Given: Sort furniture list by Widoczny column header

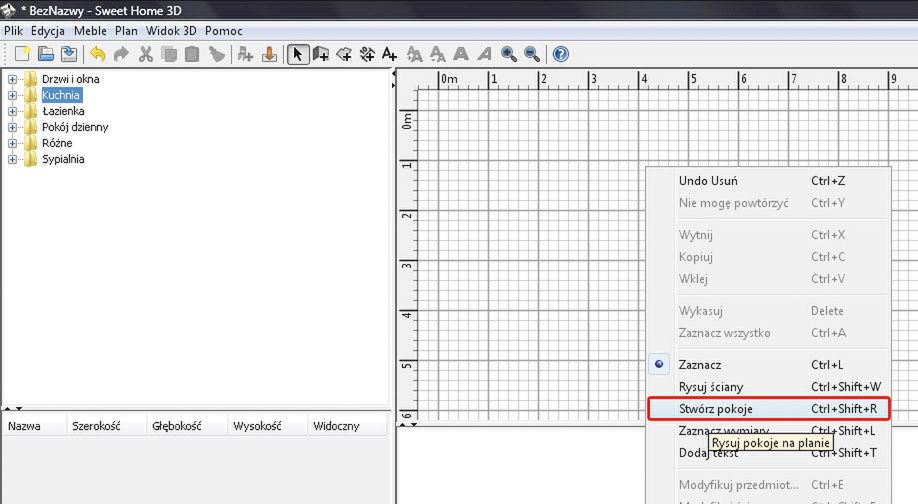Looking at the screenshot, I should click(x=347, y=426).
